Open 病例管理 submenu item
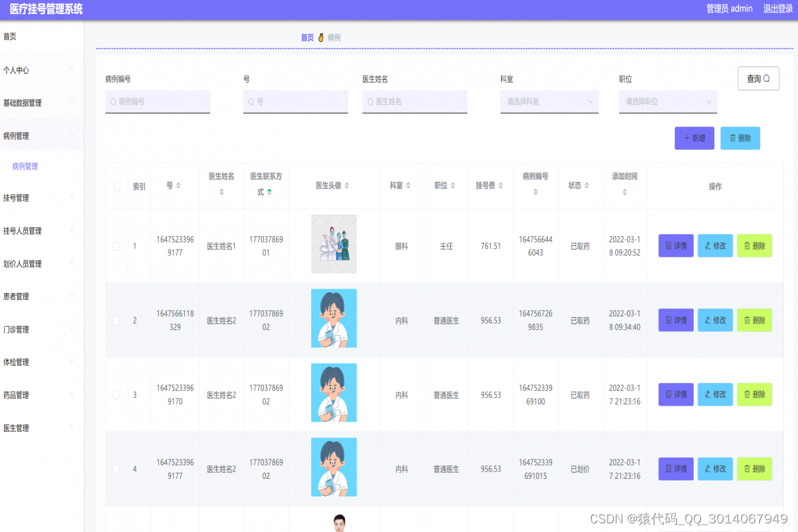 pos(42,166)
